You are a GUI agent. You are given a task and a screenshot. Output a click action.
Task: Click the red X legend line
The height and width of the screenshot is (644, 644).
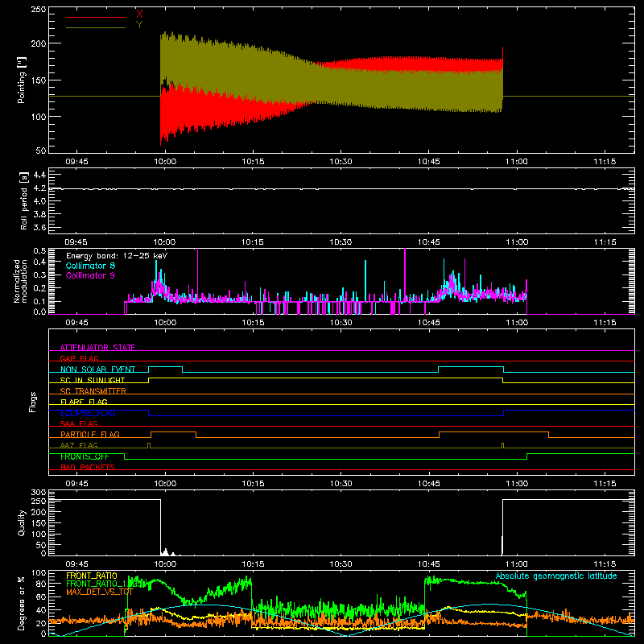tap(95, 17)
